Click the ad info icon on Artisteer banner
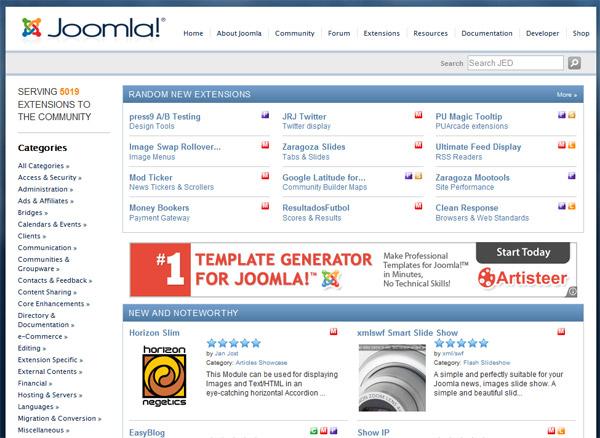The height and width of the screenshot is (438, 600). coord(571,292)
